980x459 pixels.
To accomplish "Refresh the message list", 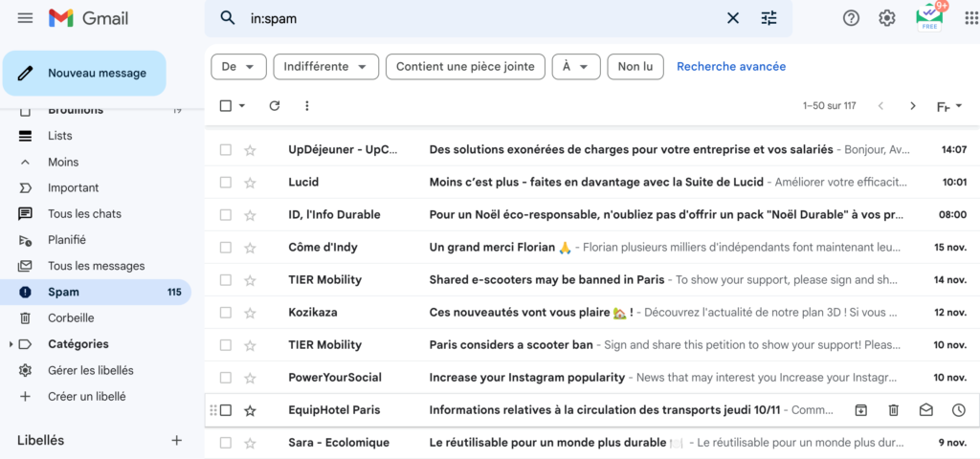I will [275, 106].
